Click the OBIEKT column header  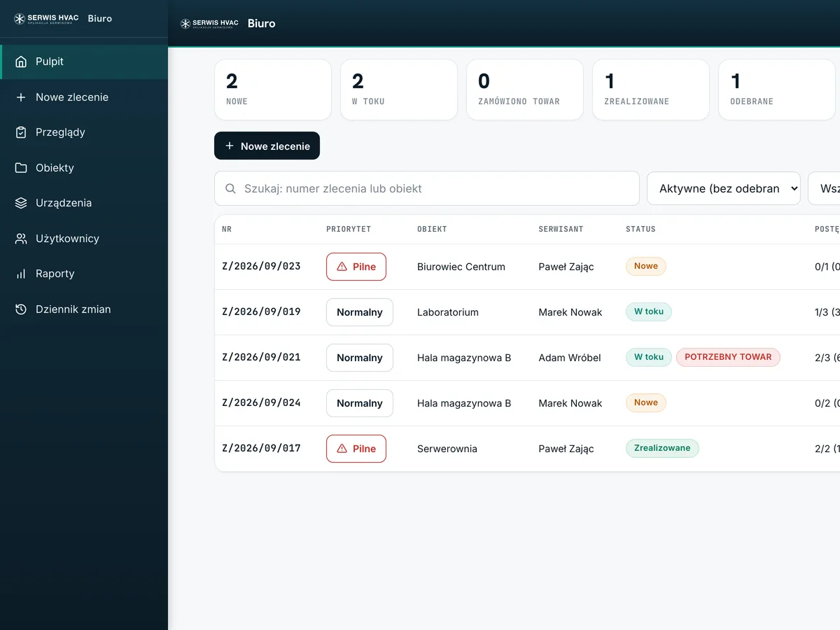tap(432, 229)
